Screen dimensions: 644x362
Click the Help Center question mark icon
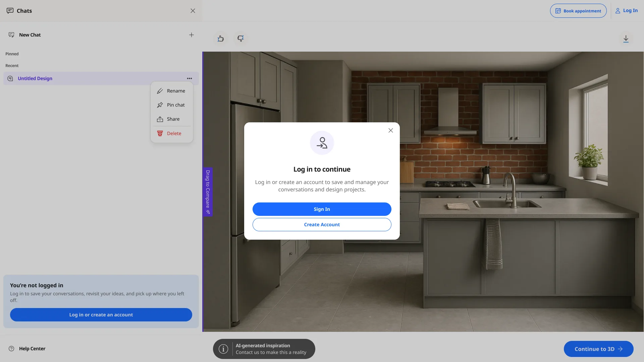click(x=11, y=349)
